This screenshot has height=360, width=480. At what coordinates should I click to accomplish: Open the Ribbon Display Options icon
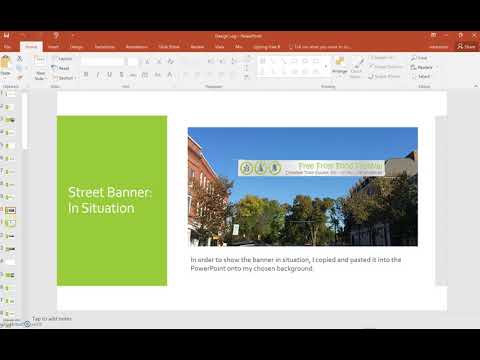pos(433,35)
